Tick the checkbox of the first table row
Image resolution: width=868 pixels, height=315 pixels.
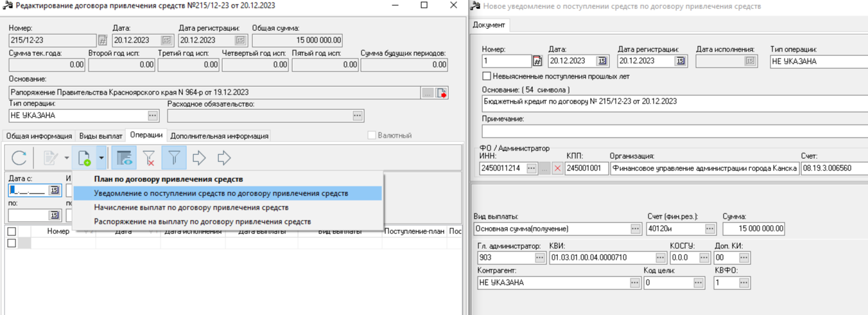(11, 243)
